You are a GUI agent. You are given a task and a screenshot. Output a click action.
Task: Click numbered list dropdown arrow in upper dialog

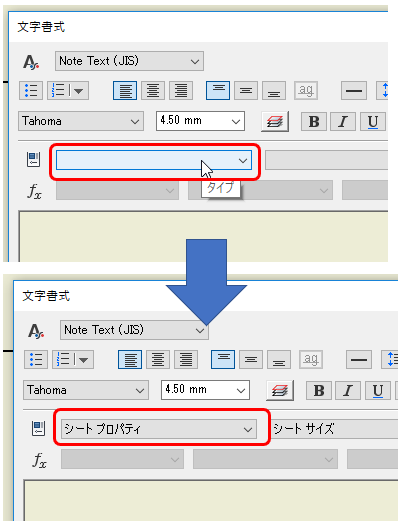79,91
